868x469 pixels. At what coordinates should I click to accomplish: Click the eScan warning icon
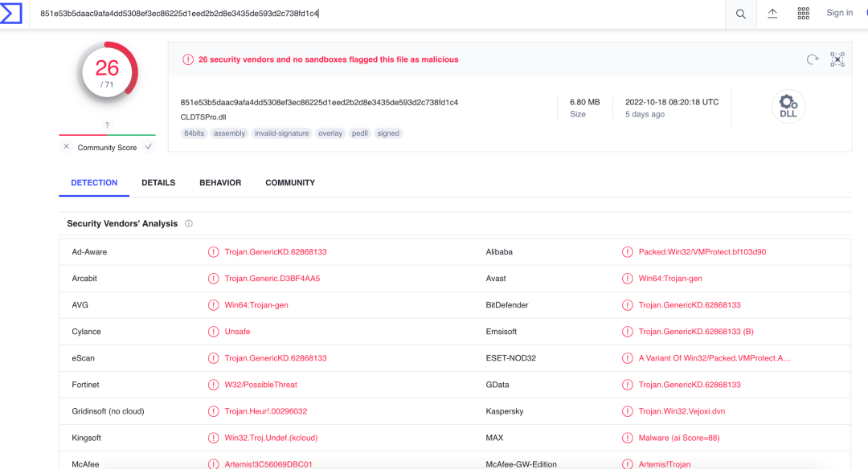tap(213, 358)
